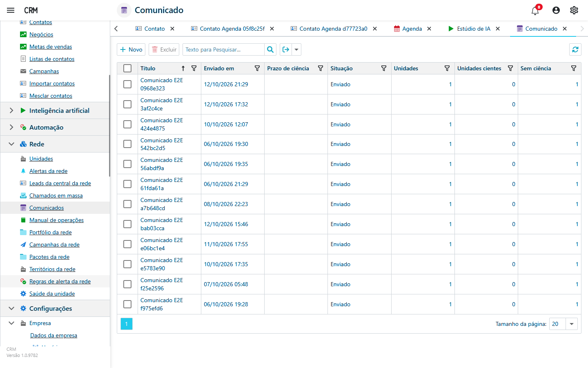
Task: Open the Comunicados sidebar link
Action: [47, 208]
